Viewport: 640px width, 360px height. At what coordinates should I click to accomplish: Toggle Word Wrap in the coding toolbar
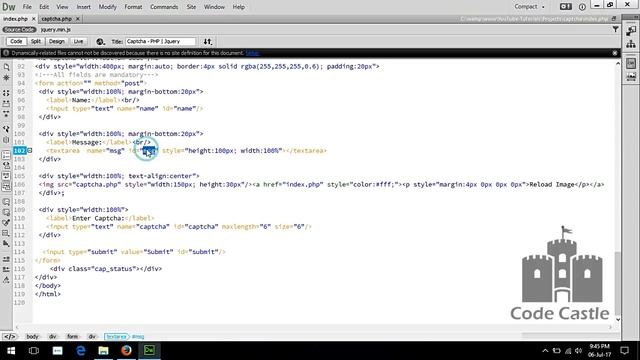coord(6,176)
